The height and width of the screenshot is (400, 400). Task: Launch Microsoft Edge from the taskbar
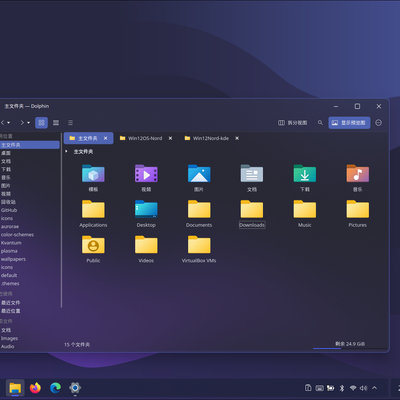point(55,388)
